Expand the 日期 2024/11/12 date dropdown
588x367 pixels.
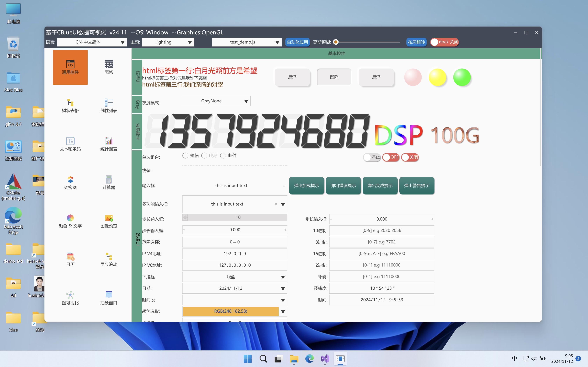(x=283, y=289)
